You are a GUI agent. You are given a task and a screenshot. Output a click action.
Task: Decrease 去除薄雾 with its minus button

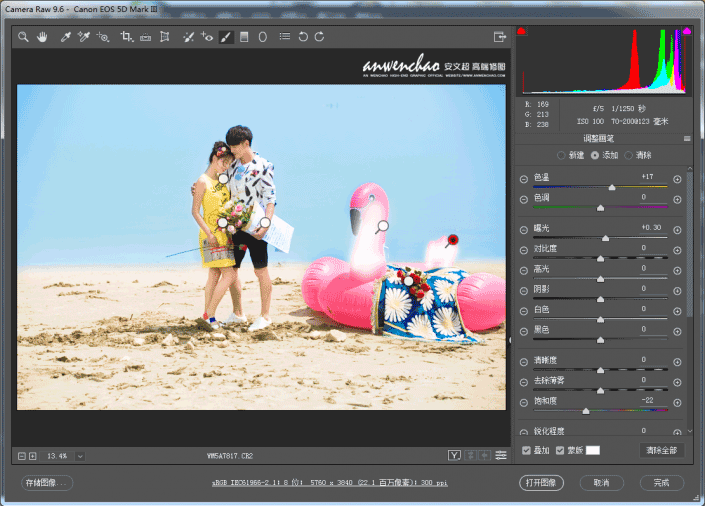(523, 382)
